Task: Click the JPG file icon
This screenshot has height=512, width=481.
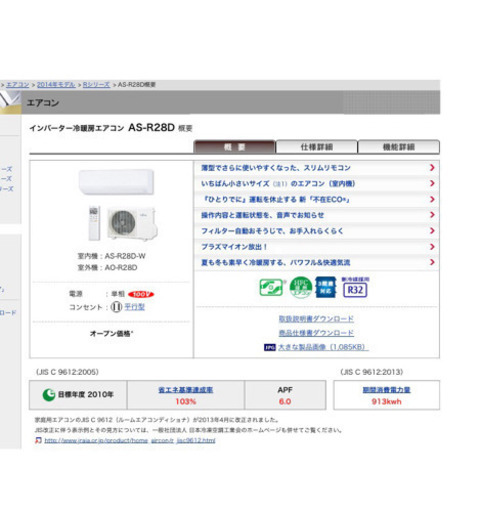Action: [270, 348]
